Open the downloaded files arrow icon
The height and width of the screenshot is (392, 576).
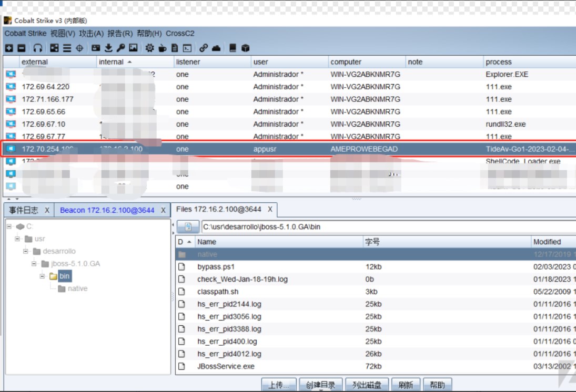click(x=108, y=48)
